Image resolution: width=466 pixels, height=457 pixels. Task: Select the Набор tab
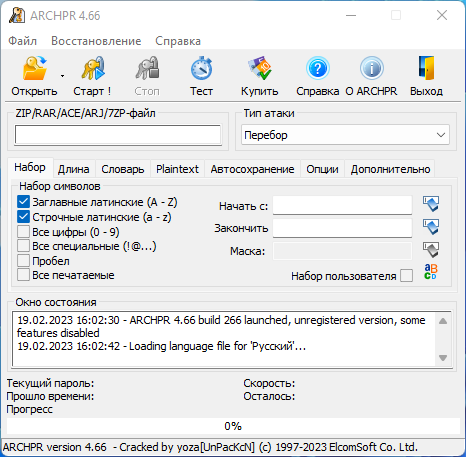(x=30, y=168)
